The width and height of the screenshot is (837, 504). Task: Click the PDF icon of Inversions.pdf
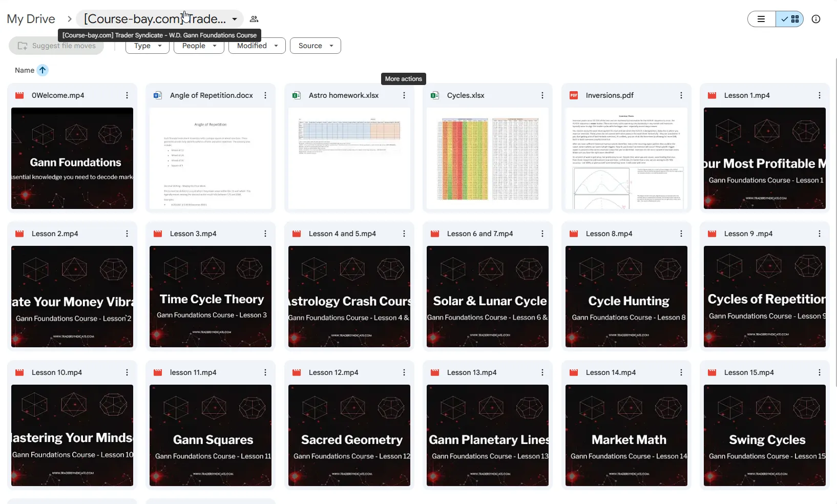[574, 95]
